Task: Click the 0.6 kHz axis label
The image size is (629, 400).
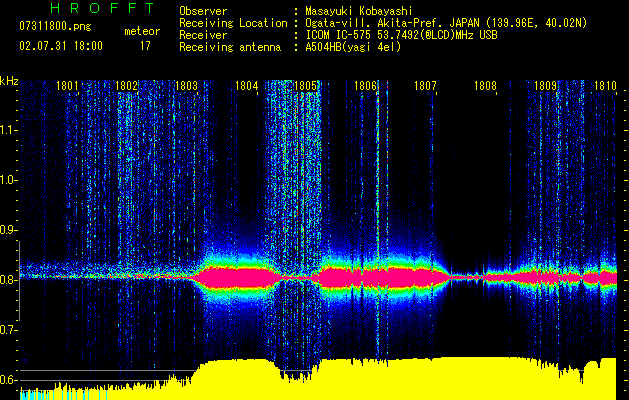Action: (8, 380)
